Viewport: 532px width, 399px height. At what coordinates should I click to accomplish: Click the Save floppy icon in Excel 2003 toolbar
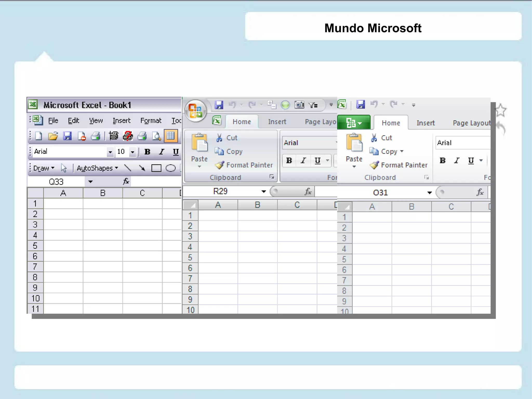point(67,136)
